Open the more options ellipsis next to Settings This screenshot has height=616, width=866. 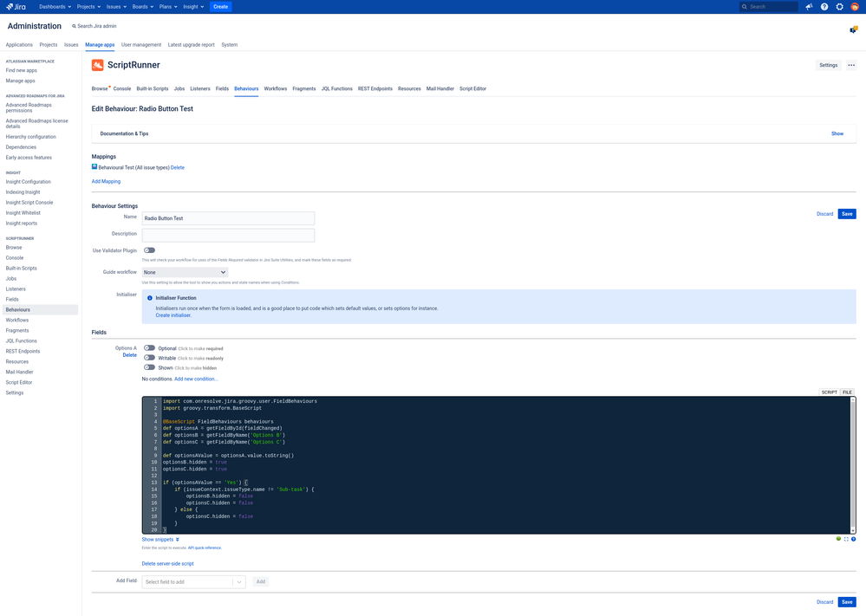point(850,64)
